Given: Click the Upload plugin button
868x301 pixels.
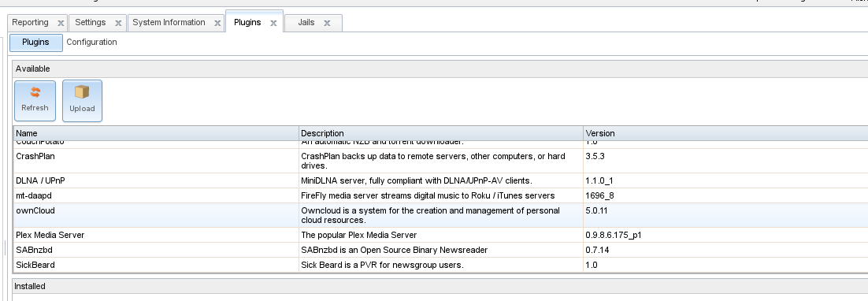Looking at the screenshot, I should tap(82, 101).
